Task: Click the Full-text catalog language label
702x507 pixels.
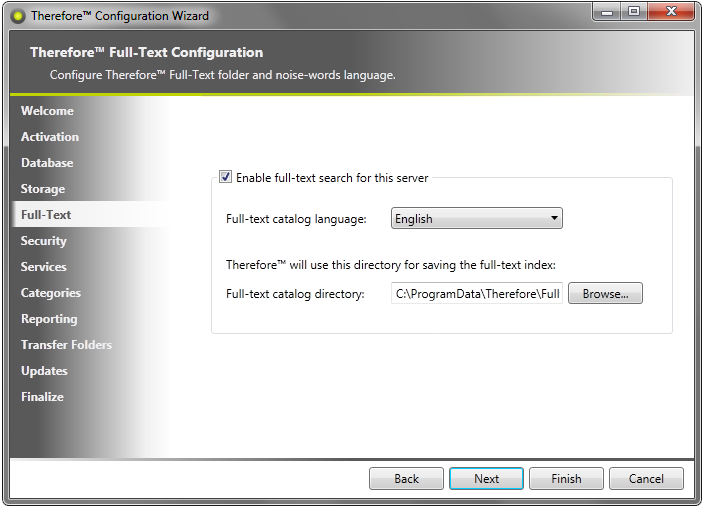Action: tap(296, 219)
